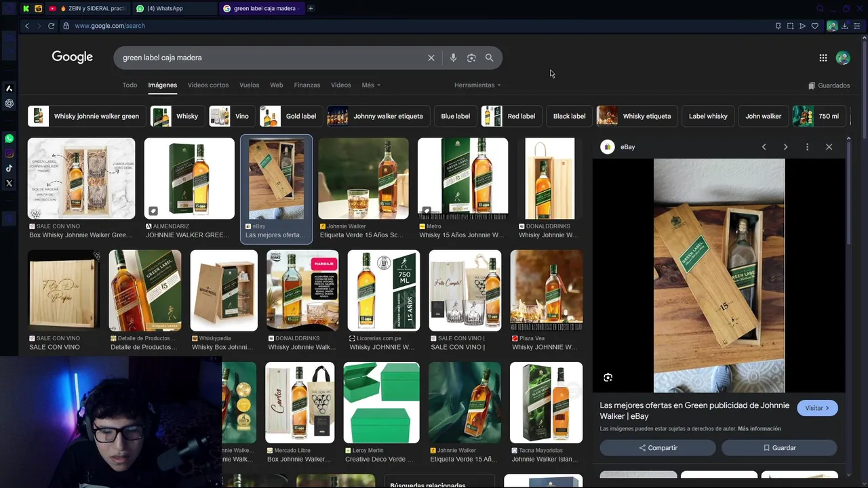Open the Finanzas tab
The width and height of the screenshot is (868, 488).
307,85
